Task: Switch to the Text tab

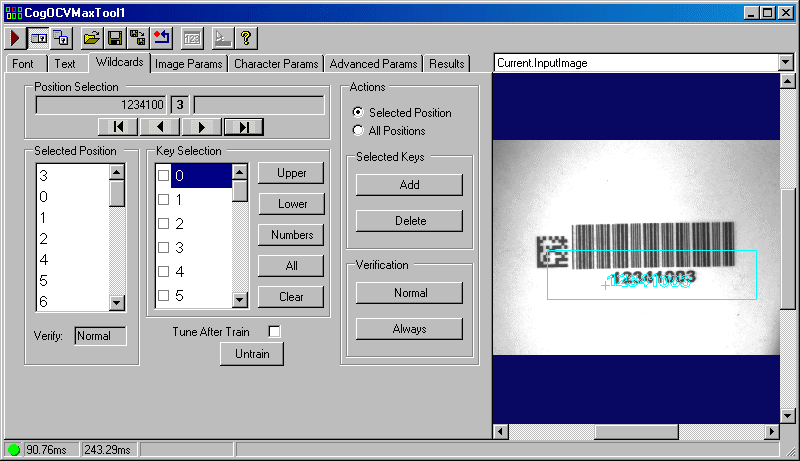Action: pyautogui.click(x=65, y=64)
